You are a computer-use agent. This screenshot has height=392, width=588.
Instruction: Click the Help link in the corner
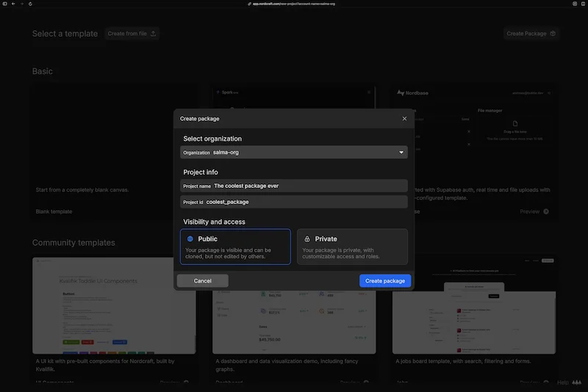pos(562,382)
